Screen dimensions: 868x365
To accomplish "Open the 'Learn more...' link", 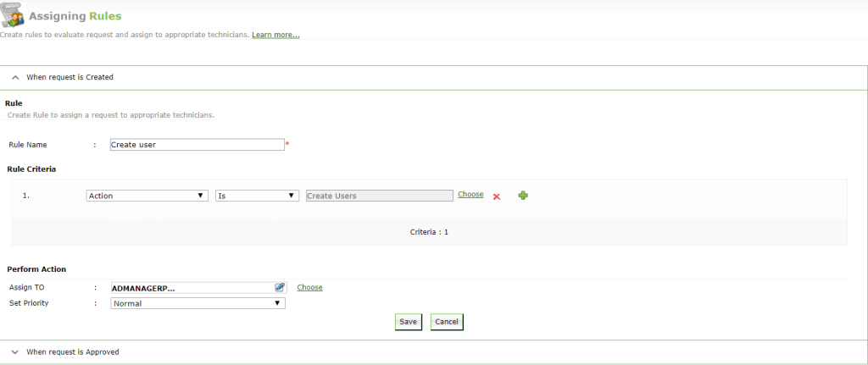I will coord(275,35).
